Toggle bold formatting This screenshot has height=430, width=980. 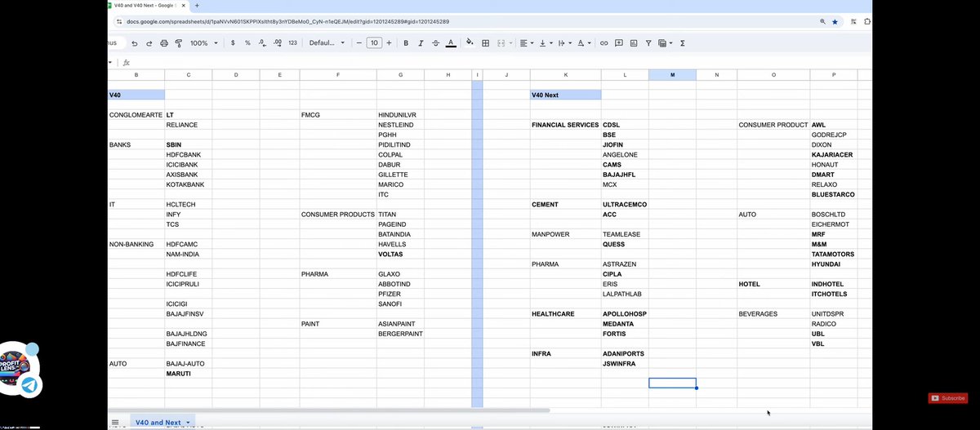pos(406,43)
